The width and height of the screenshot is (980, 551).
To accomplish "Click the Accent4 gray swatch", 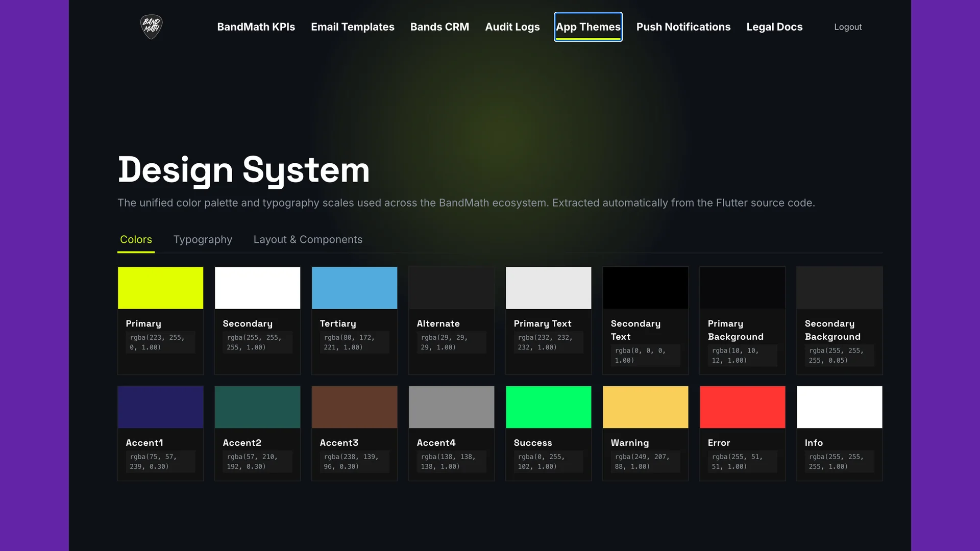I will click(451, 407).
